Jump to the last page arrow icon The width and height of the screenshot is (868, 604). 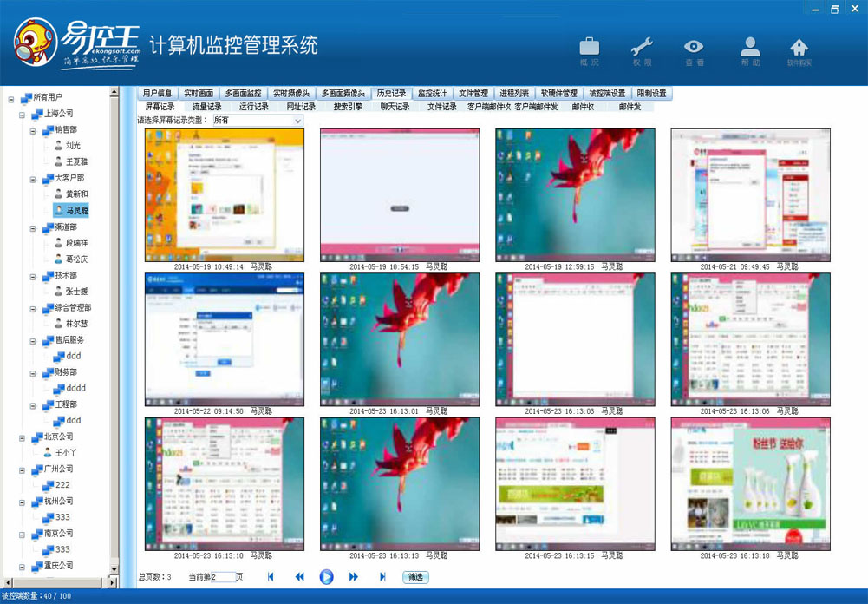381,576
